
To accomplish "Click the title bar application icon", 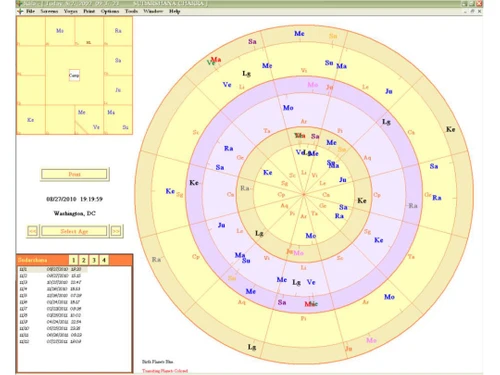I will (x=19, y=4).
